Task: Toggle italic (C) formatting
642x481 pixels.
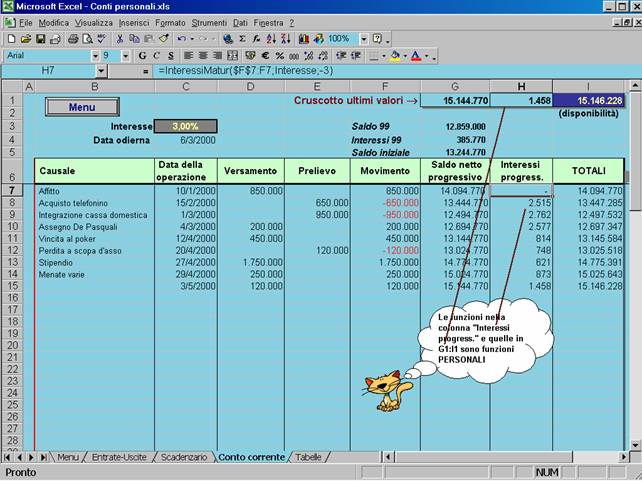Action: [156, 56]
